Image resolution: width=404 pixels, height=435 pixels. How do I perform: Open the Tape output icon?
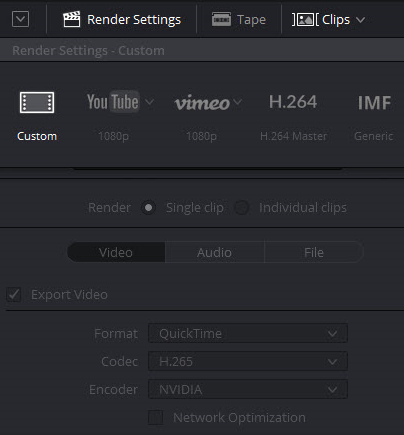[x=221, y=19]
